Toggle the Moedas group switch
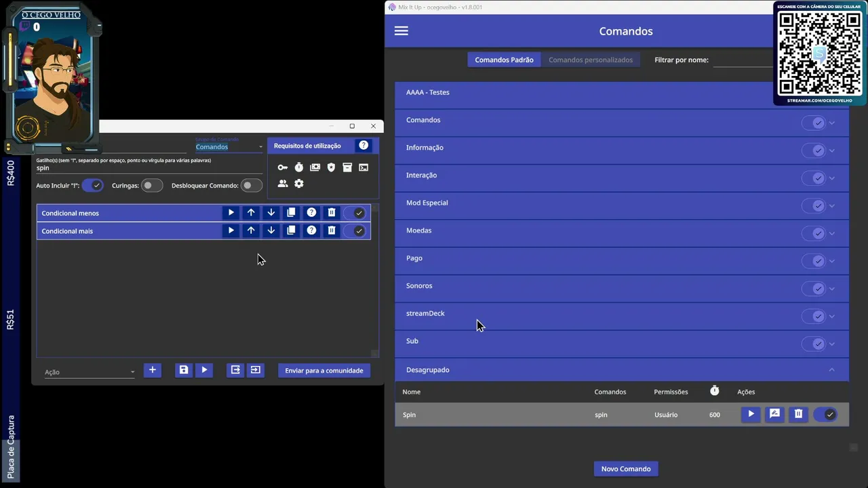Screen dimensions: 868x488 click(x=814, y=233)
